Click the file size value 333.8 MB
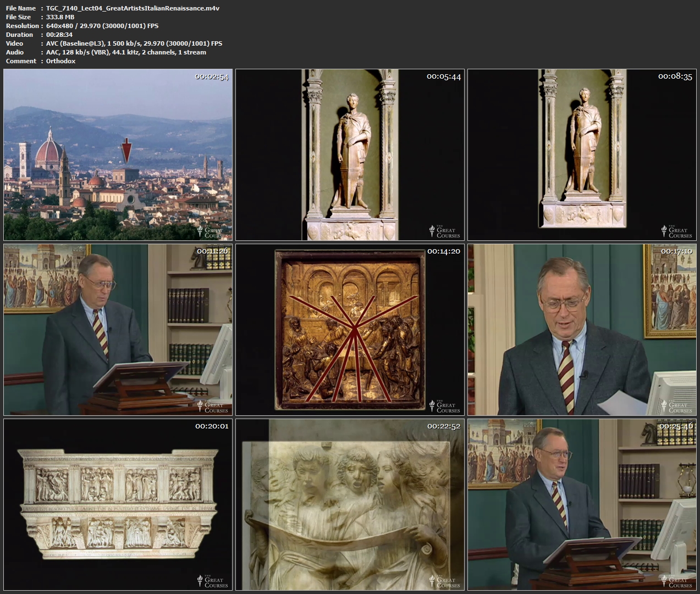Screen dimensions: 700x594 click(60, 17)
